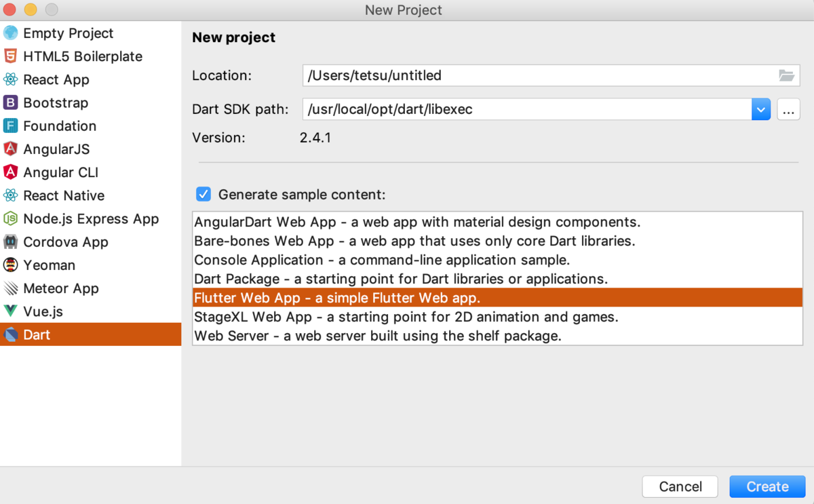Select Meteor App project type
Image resolution: width=814 pixels, height=504 pixels.
(x=60, y=288)
